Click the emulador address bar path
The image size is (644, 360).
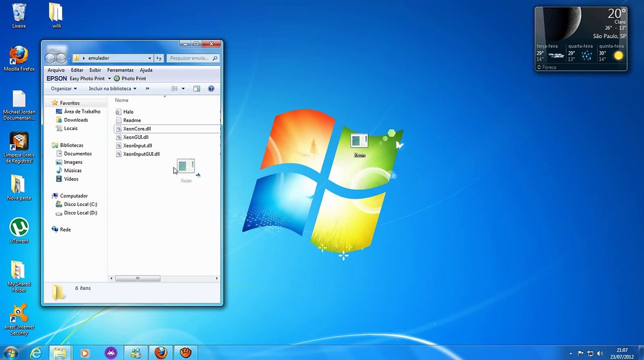[x=99, y=58]
